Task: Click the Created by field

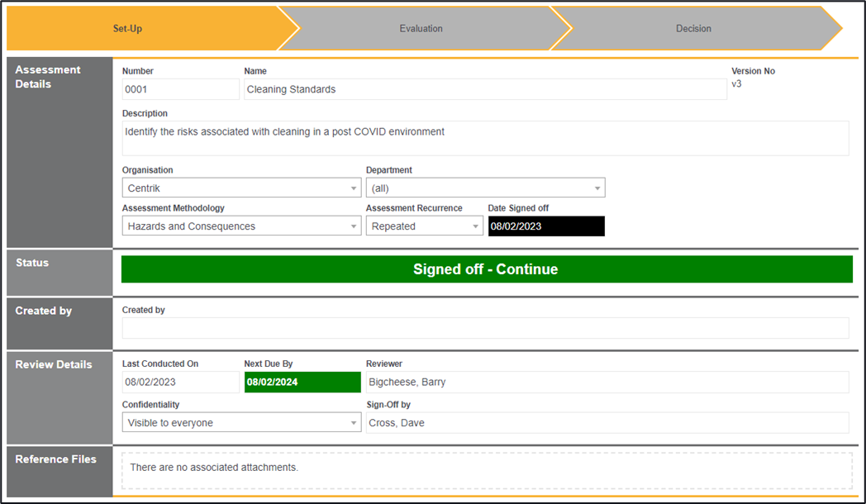Action: (485, 328)
